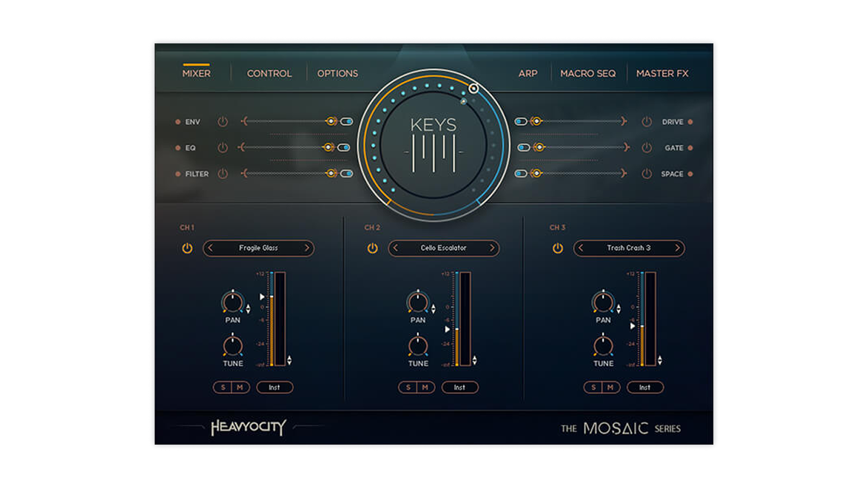Toggle the DRIVE power icon
The height and width of the screenshot is (488, 868).
[x=647, y=122]
